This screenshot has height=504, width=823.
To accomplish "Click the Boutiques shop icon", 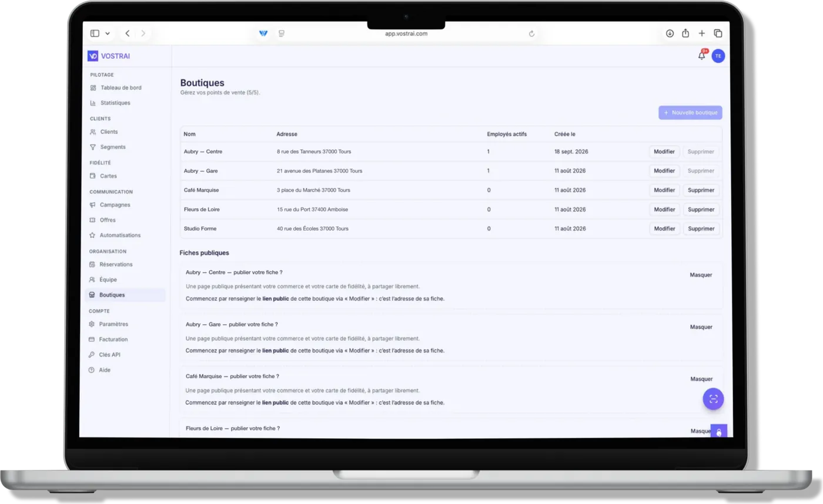I will 92,295.
